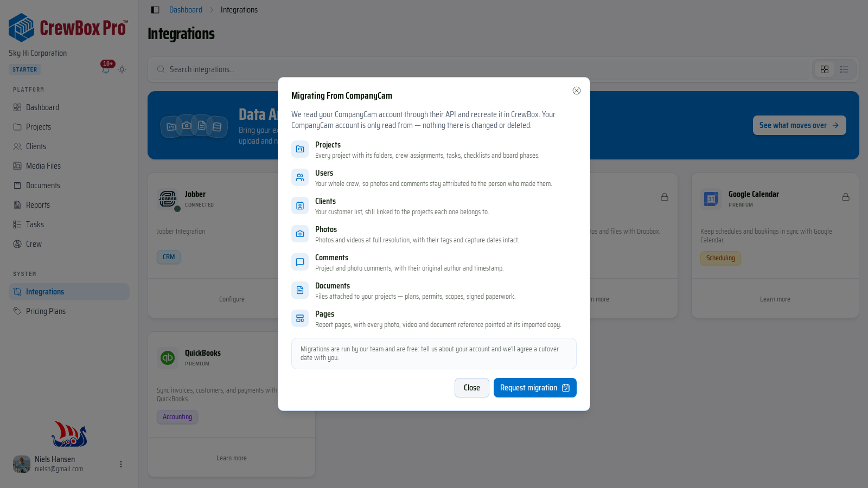Switch to grid view layout
Viewport: 868px width, 488px height.
825,69
